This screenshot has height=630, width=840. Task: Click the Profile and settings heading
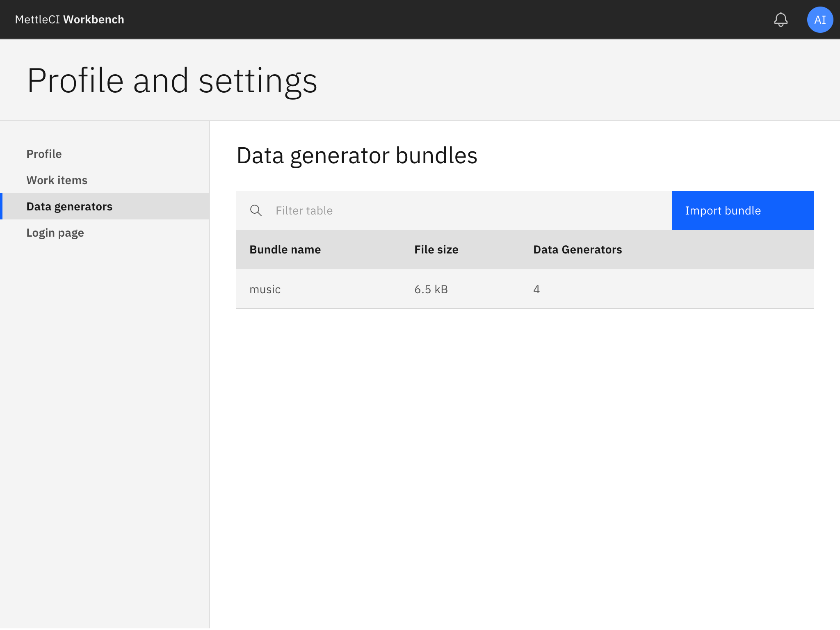click(172, 80)
